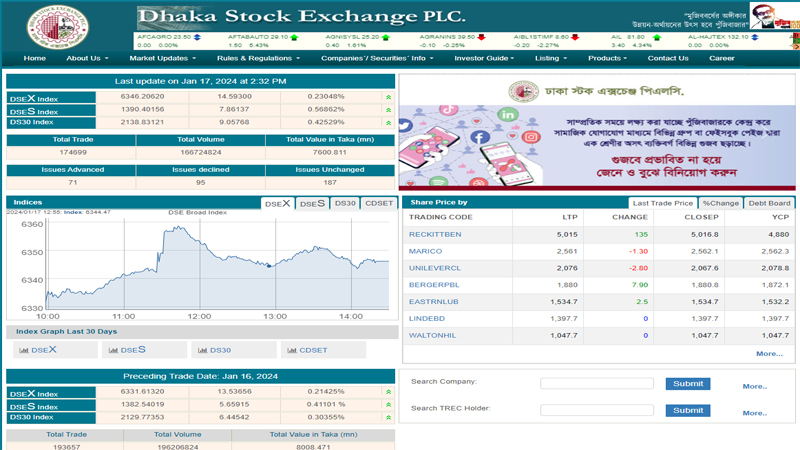The image size is (800, 450).
Task: Click the Search TREC Holder input field
Action: tap(596, 410)
